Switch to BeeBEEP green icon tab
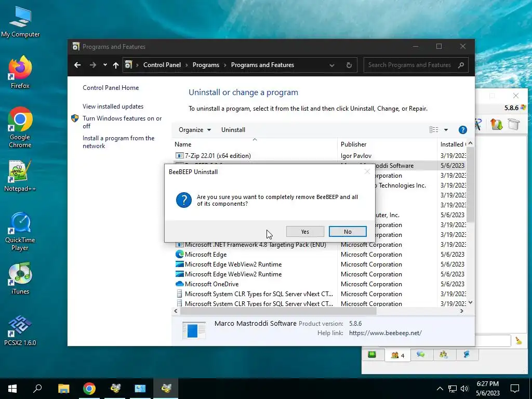 pyautogui.click(x=372, y=354)
